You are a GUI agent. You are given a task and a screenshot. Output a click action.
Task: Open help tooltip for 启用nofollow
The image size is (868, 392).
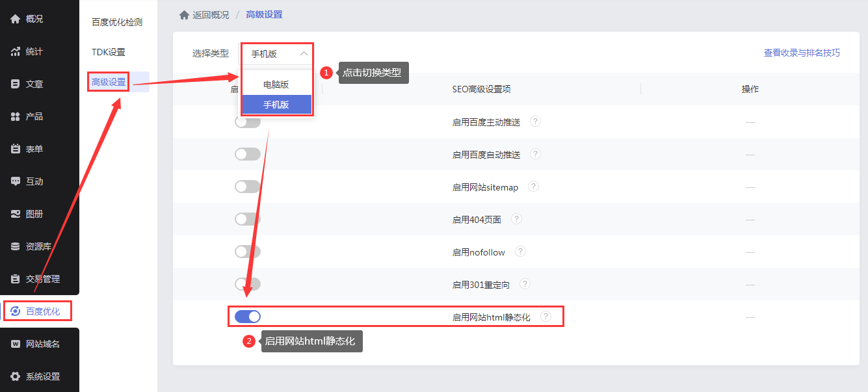click(x=520, y=252)
